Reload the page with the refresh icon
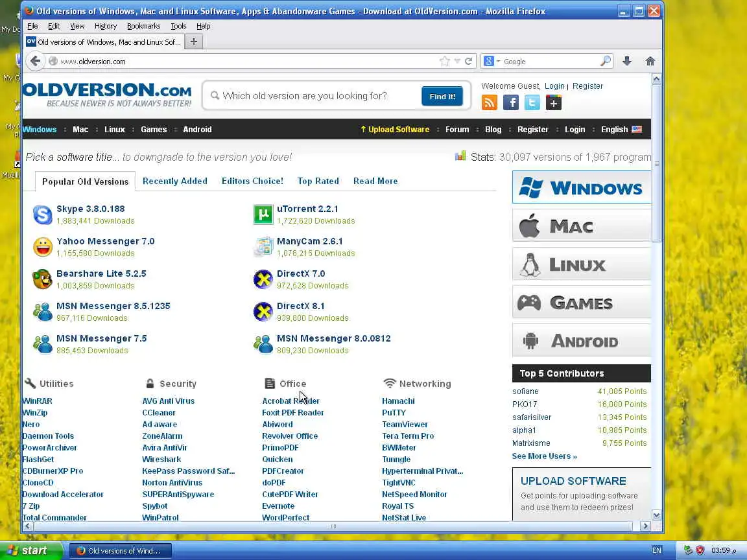This screenshot has width=747, height=560. pos(469,61)
